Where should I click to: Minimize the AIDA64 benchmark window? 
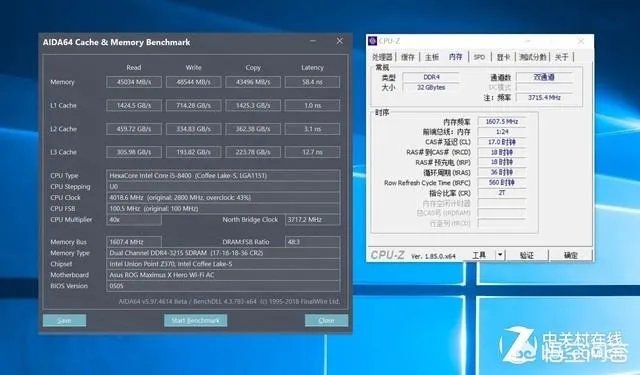[x=313, y=41]
